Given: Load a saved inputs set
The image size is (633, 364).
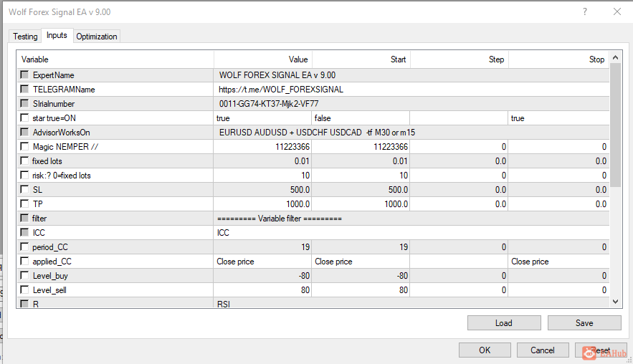Looking at the screenshot, I should (504, 323).
